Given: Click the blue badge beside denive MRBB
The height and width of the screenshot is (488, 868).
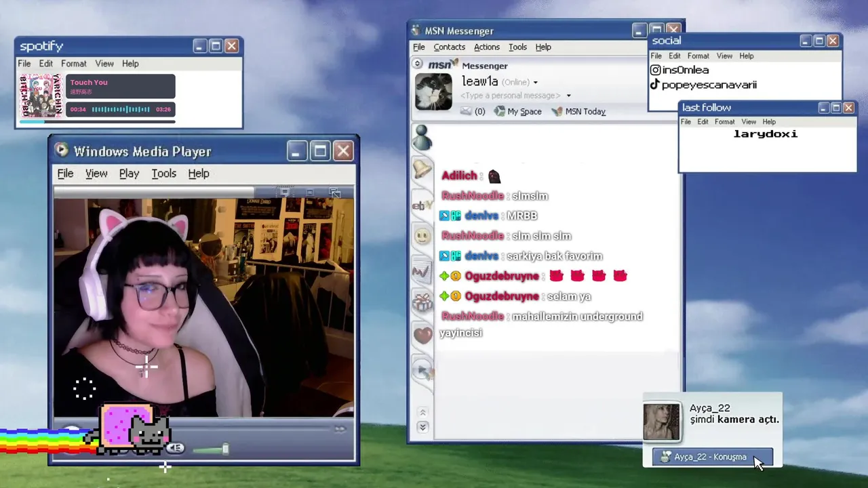Looking at the screenshot, I should click(x=444, y=216).
